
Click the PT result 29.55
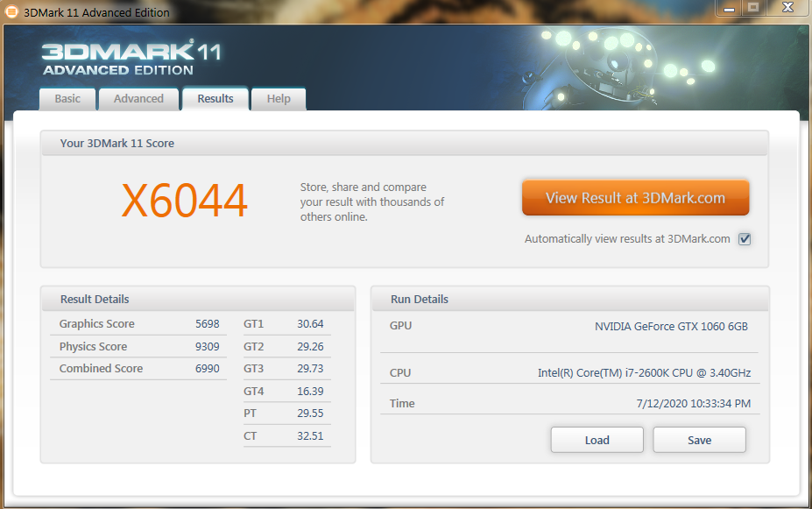pos(310,414)
